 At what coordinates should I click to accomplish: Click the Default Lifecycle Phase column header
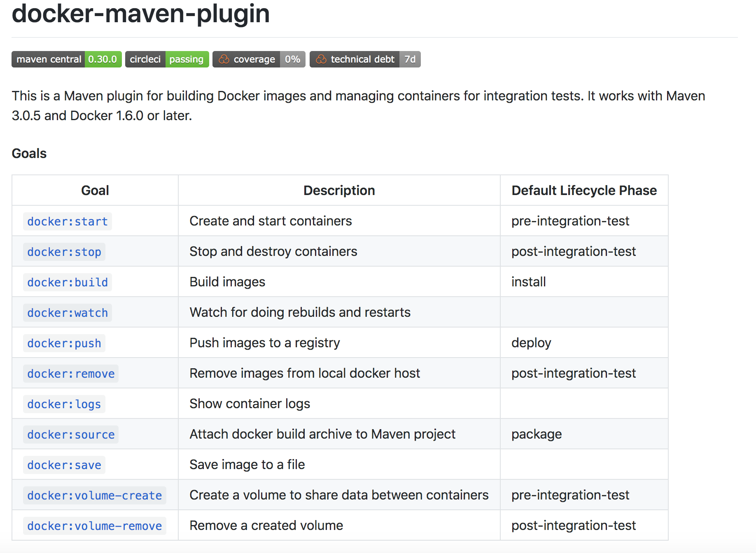tap(584, 191)
